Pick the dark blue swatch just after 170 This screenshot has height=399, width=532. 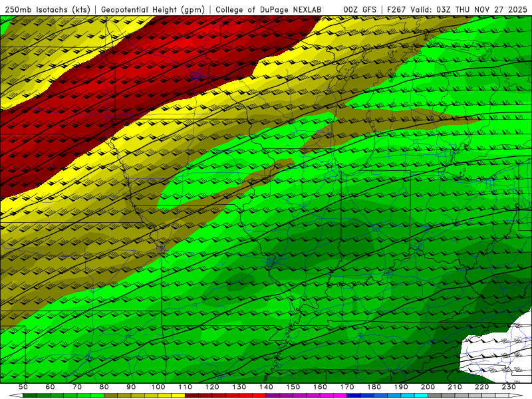(354, 395)
